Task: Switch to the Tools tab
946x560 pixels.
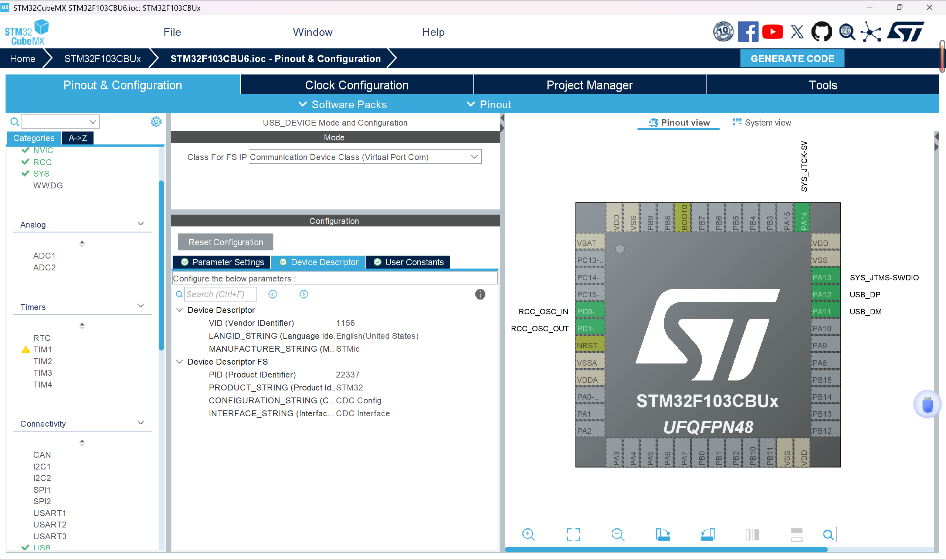Action: click(823, 85)
